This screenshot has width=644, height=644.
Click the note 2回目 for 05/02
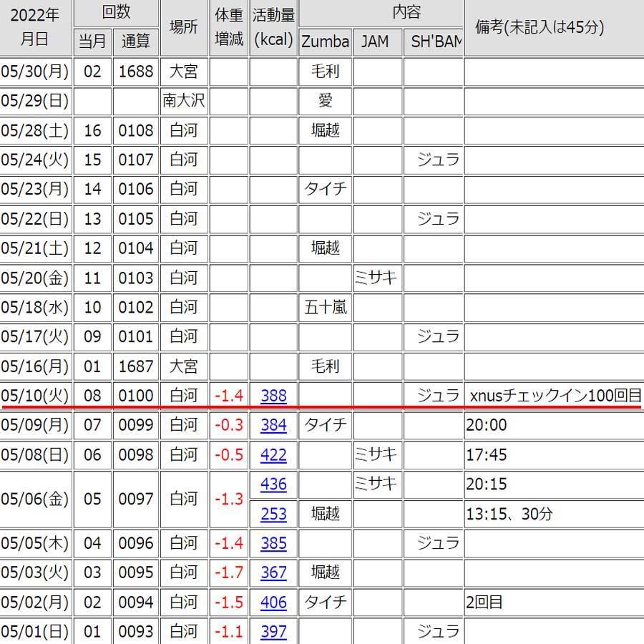[484, 602]
